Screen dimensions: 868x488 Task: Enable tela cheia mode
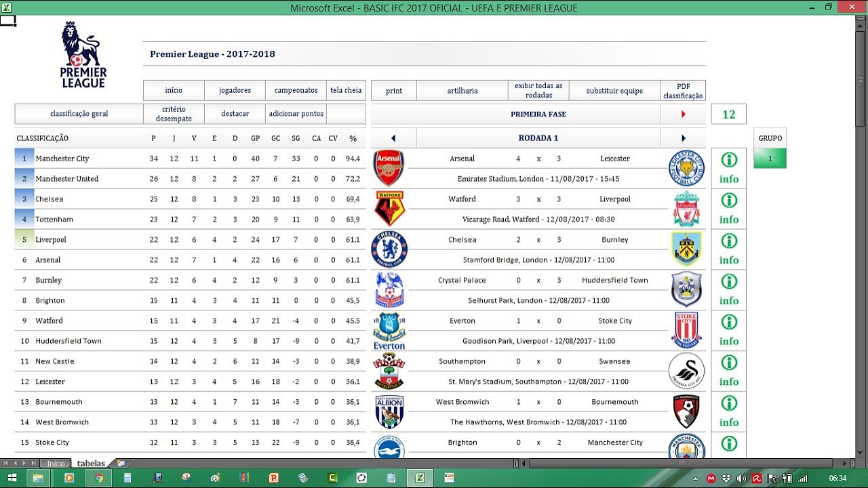pyautogui.click(x=346, y=90)
